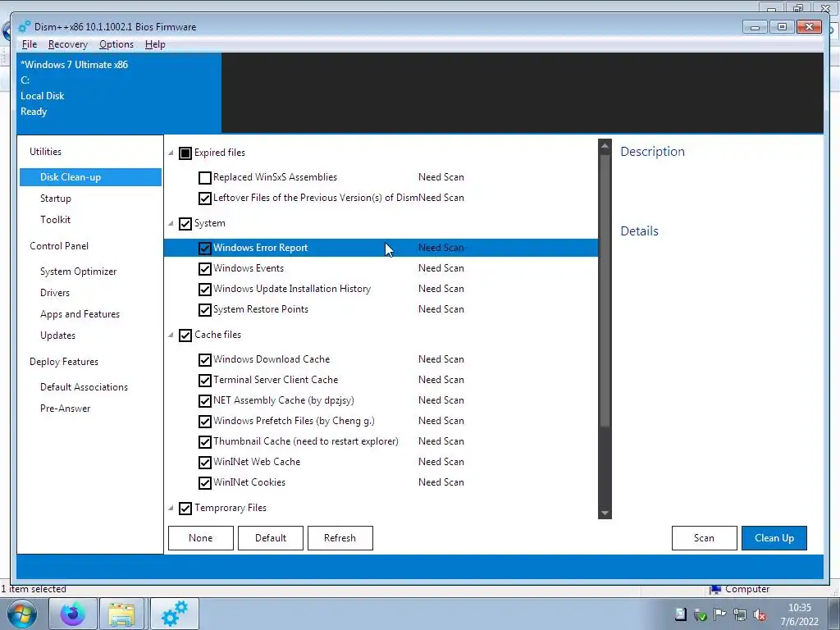Click the Clean Up button

774,538
